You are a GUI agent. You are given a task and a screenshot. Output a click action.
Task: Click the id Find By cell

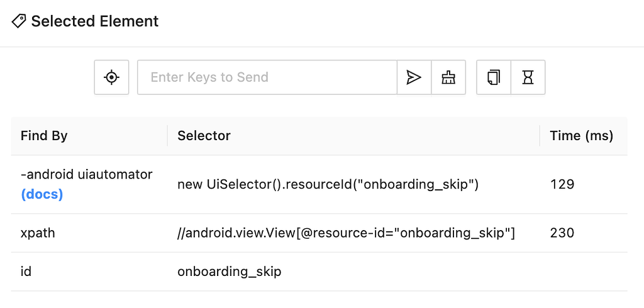pos(26,272)
